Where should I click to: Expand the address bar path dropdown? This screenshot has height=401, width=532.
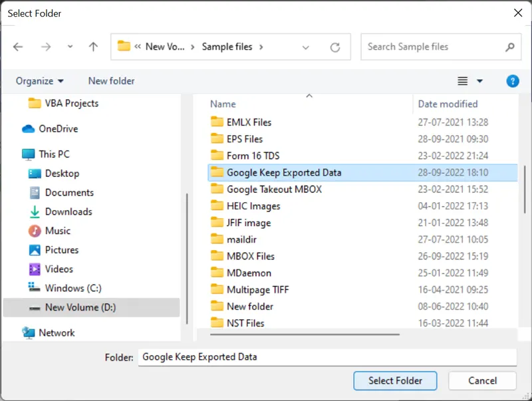click(306, 47)
